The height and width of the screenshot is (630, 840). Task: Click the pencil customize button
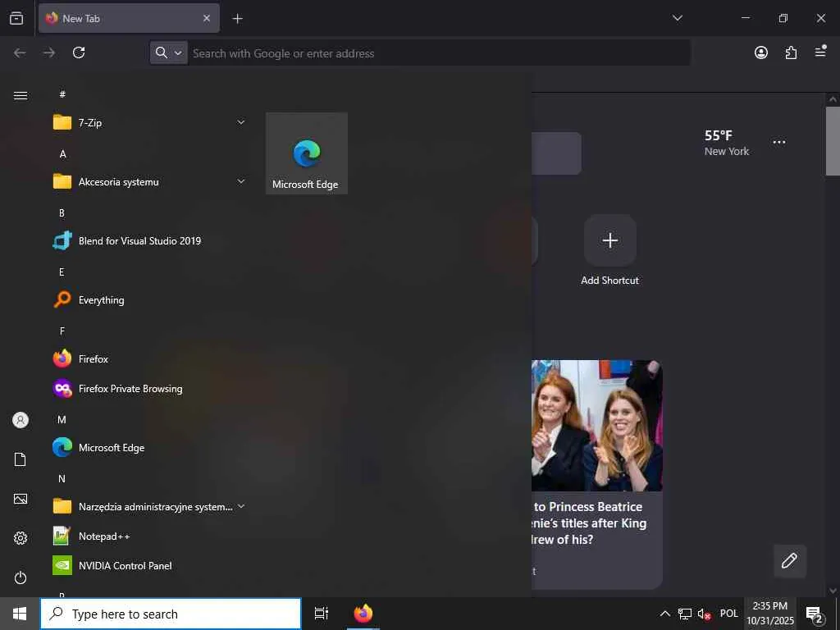click(x=789, y=561)
